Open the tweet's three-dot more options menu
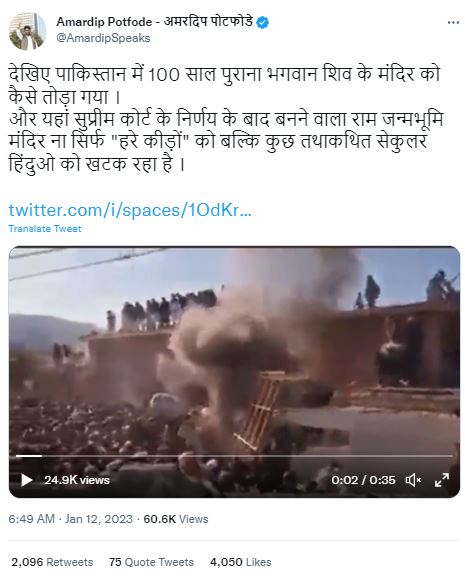 [453, 23]
